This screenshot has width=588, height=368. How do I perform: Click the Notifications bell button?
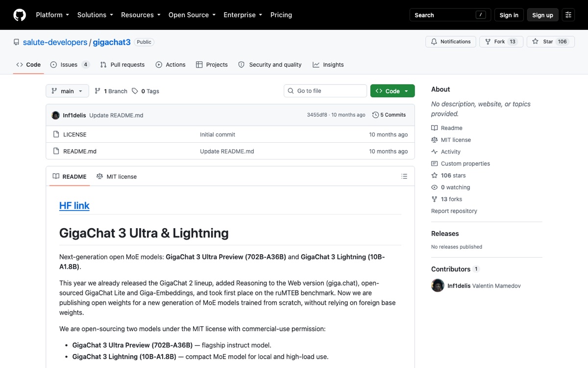(451, 42)
